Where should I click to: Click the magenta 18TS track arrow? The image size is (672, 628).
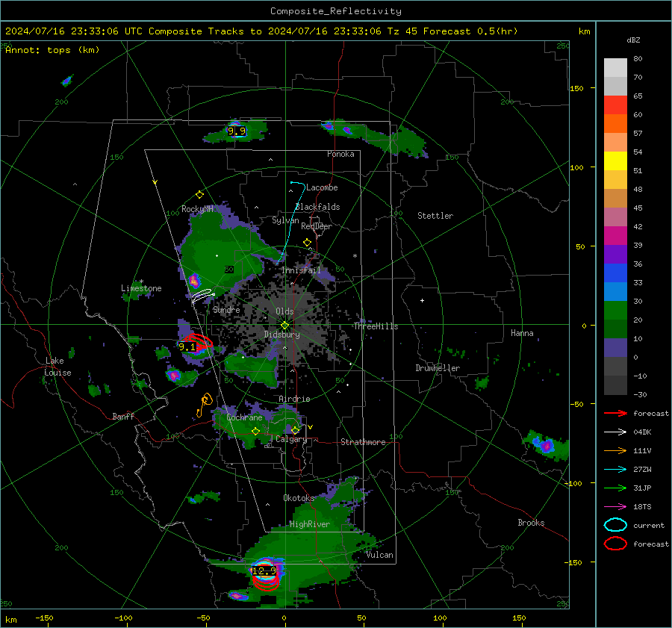615,507
